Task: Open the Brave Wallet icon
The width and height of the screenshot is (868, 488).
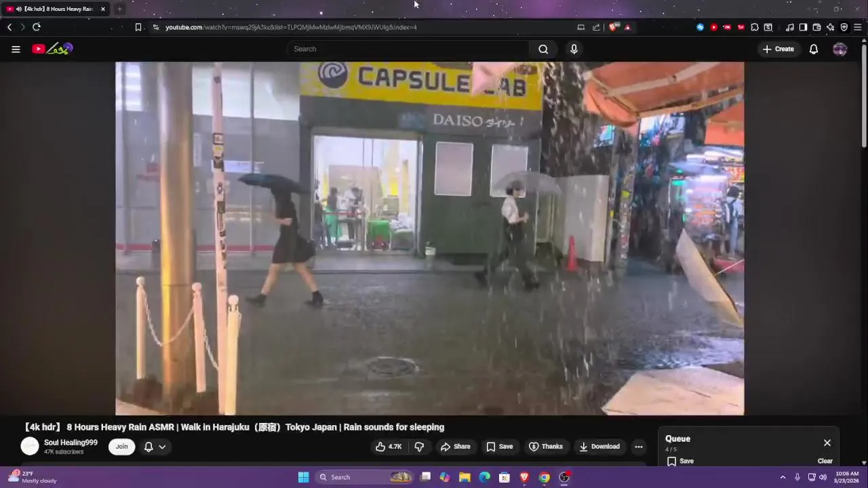Action: pos(816,27)
